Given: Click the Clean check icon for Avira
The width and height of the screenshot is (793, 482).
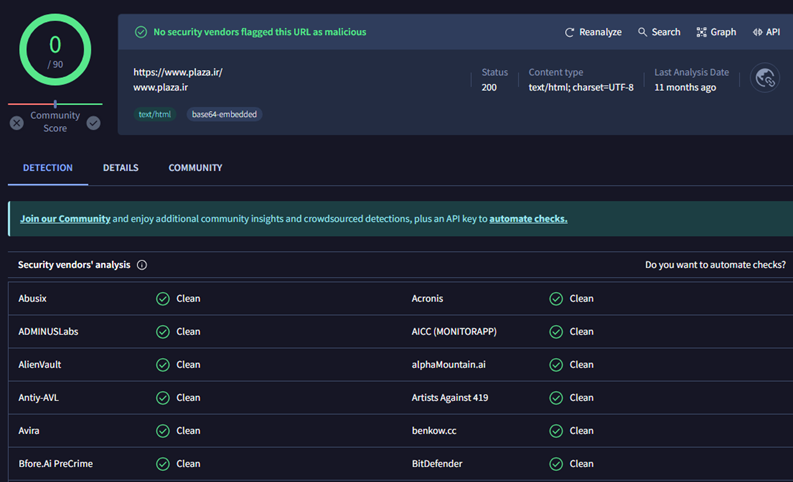Looking at the screenshot, I should point(163,431).
